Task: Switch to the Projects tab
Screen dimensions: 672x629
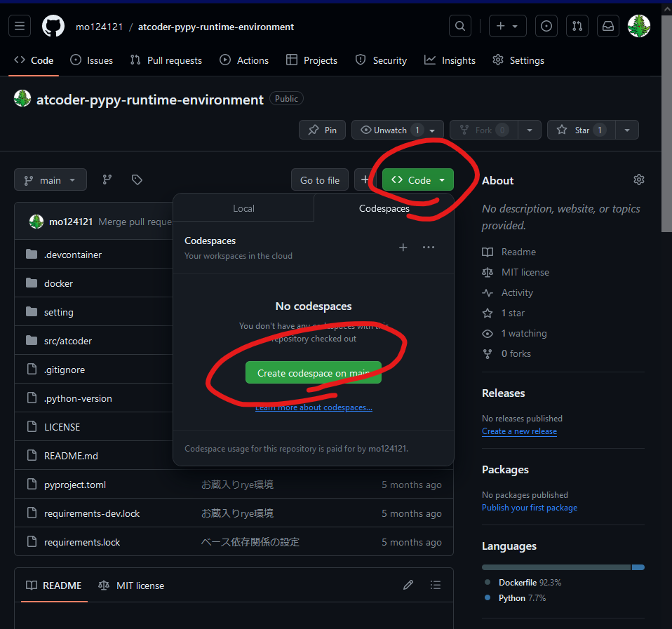Action: (312, 60)
